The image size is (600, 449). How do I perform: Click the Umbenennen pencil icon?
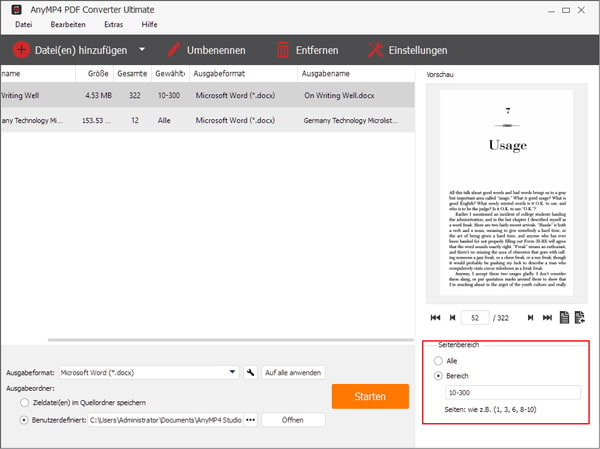(x=174, y=50)
